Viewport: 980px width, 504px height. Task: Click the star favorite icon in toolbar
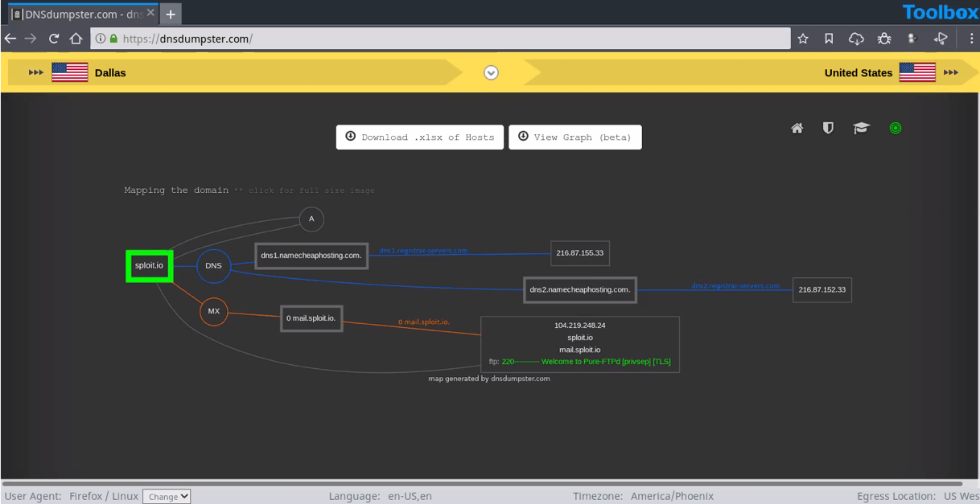[x=803, y=39]
